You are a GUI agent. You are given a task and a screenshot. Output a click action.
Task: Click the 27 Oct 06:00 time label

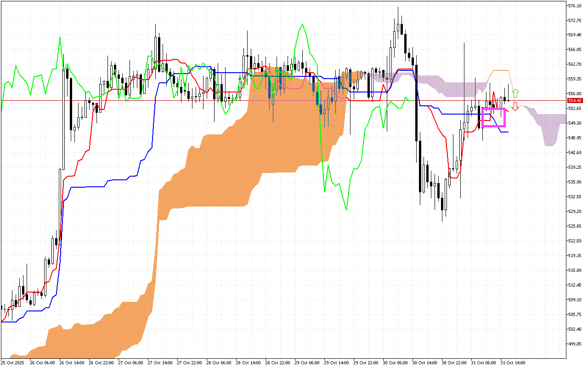click(130, 362)
